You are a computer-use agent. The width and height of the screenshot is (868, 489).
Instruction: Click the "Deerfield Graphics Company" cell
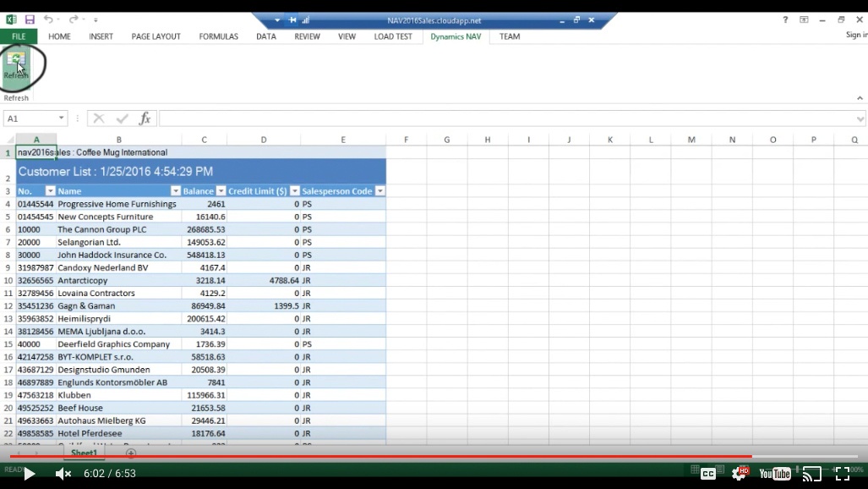tap(119, 344)
